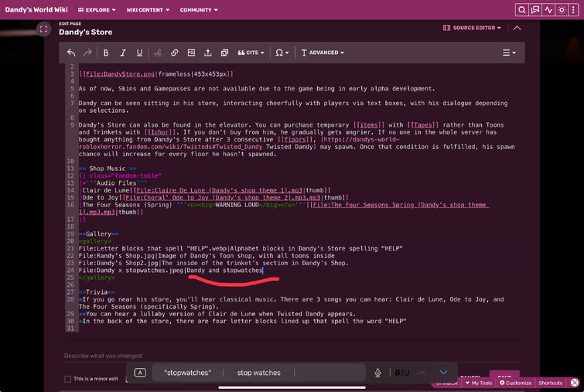Collapse the editor header with the up chevron
584x392 pixels.
pos(517,28)
